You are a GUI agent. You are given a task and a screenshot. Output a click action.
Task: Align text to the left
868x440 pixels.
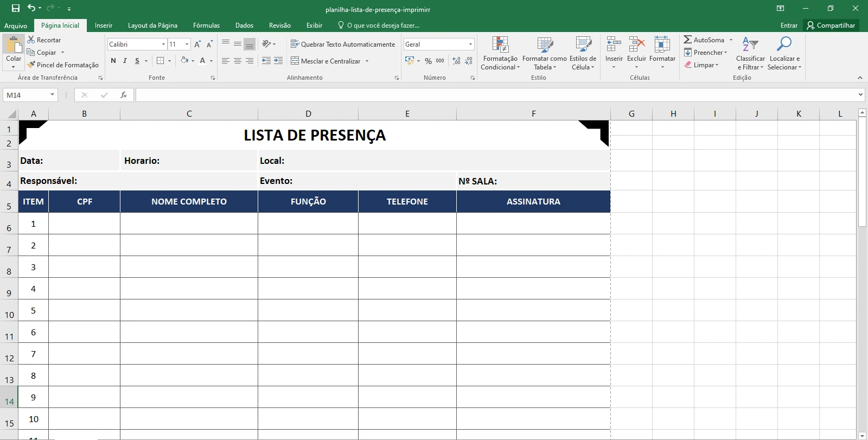pyautogui.click(x=226, y=61)
